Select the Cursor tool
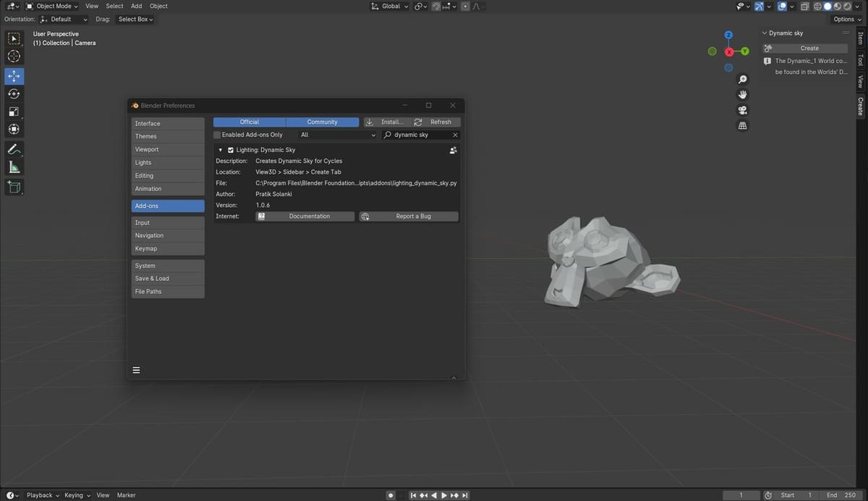 pos(14,56)
